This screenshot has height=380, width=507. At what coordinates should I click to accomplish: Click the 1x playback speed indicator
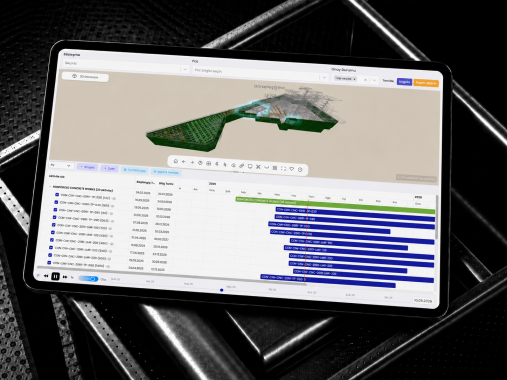point(72,277)
